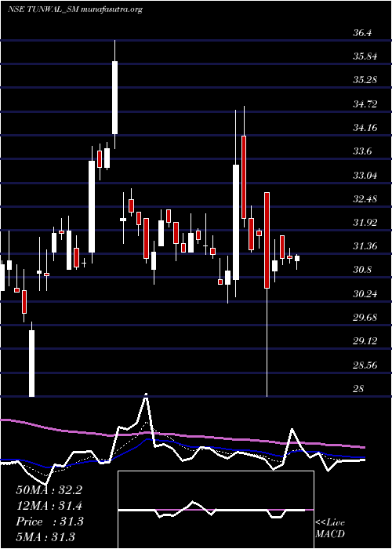Click the 30.8 price axis label

click(363, 270)
